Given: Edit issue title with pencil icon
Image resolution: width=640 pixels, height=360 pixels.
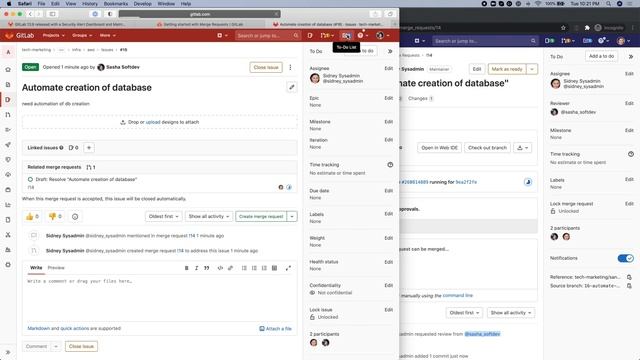Looking at the screenshot, I should 291,87.
